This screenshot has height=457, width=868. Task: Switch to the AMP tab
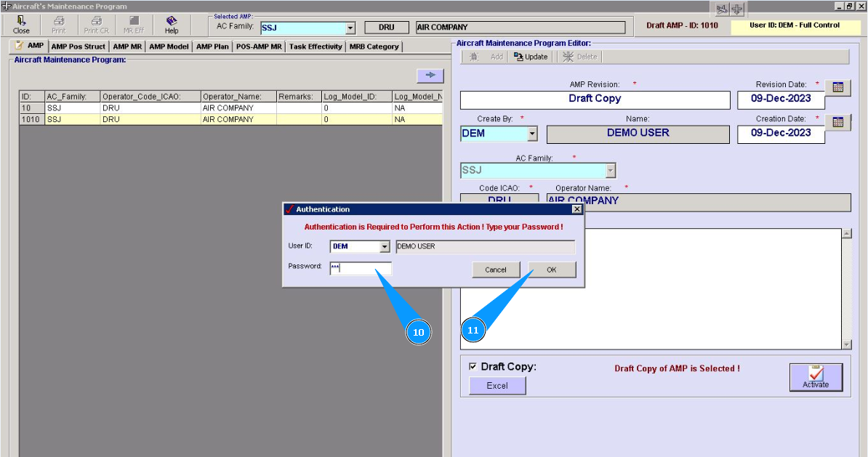29,46
